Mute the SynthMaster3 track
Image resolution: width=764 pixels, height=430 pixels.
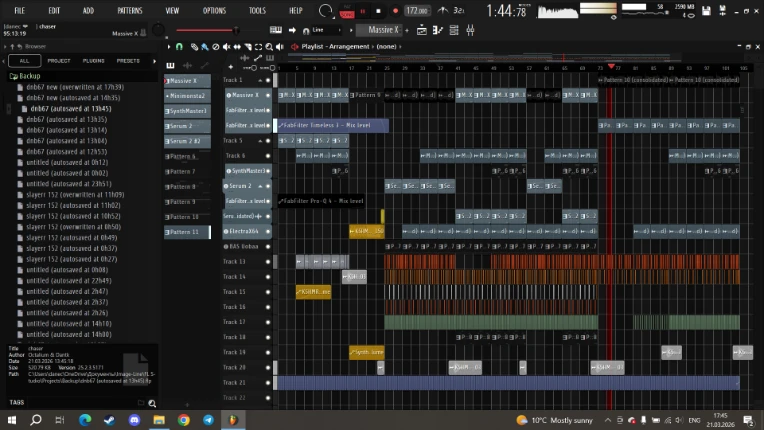click(x=267, y=171)
